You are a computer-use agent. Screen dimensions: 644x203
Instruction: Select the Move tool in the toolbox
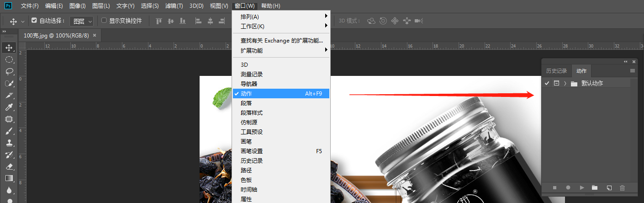tap(9, 48)
